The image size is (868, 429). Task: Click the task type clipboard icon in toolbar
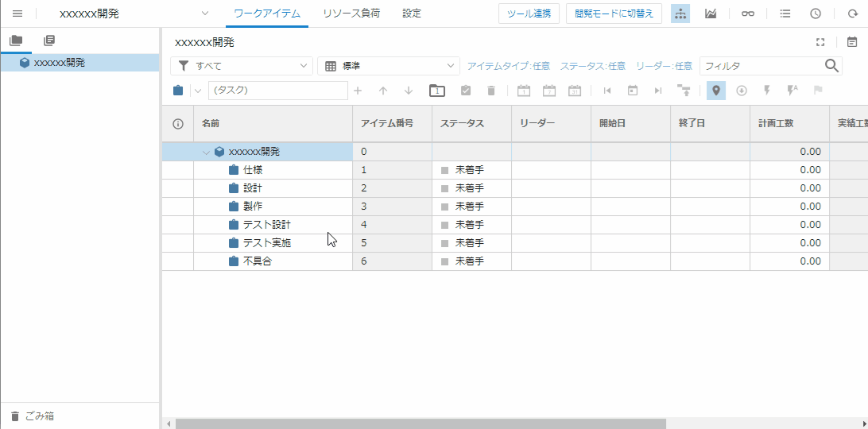(x=178, y=91)
